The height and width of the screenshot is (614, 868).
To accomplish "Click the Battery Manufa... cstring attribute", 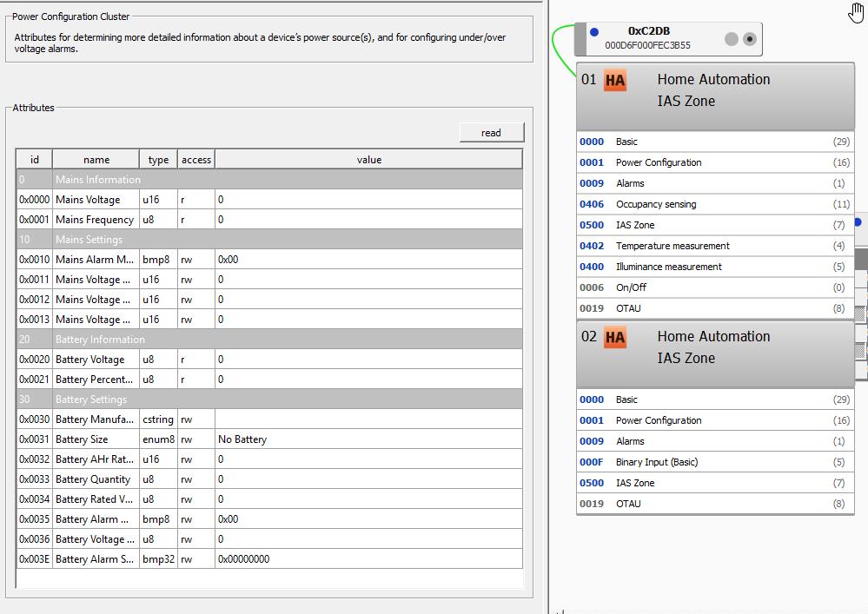I will point(269,419).
